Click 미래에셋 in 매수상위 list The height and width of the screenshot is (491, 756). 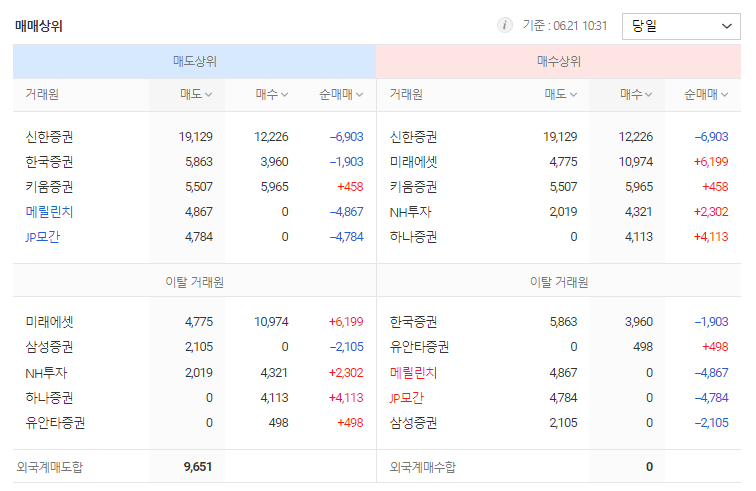413,162
